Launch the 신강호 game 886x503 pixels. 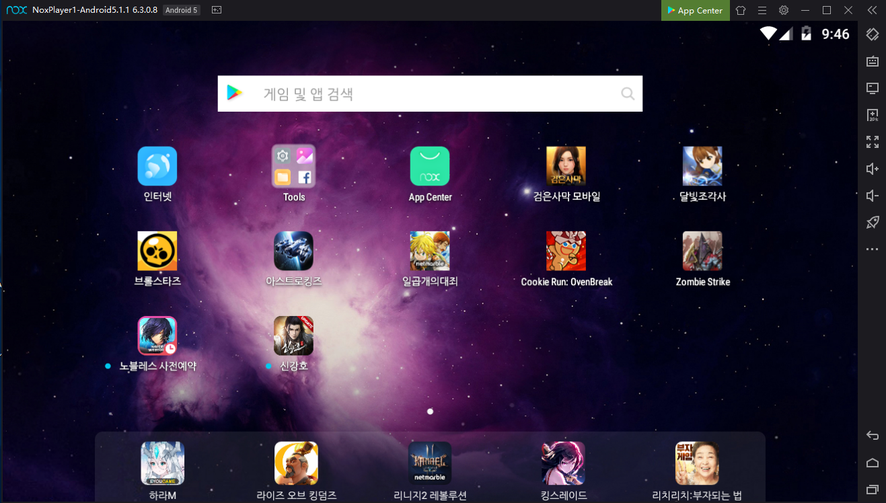(x=293, y=336)
